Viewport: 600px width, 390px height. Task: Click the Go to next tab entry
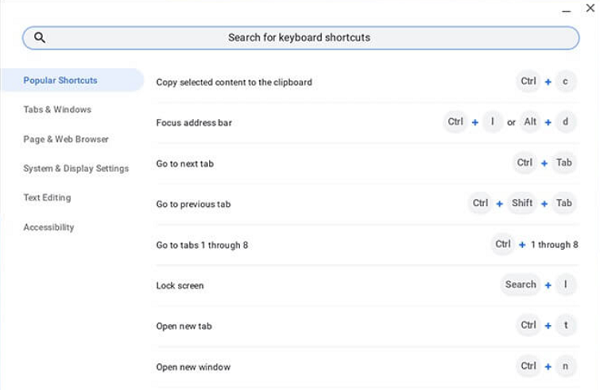[367, 163]
